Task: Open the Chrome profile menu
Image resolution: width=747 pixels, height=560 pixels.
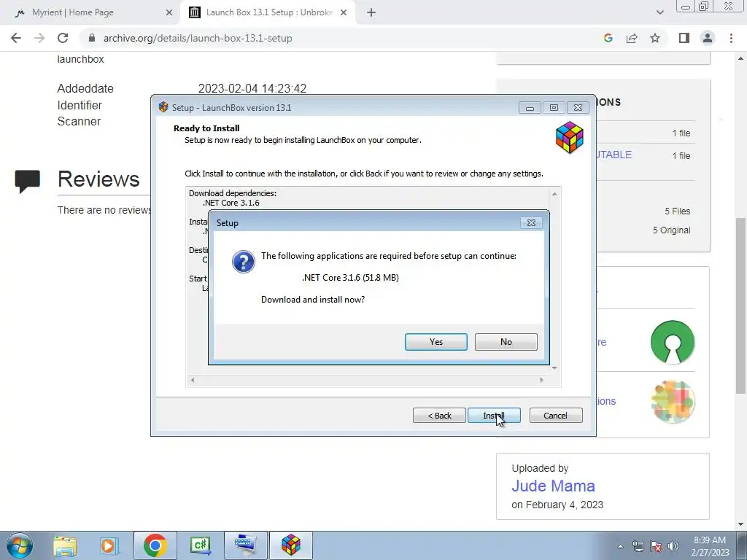Action: click(x=708, y=38)
